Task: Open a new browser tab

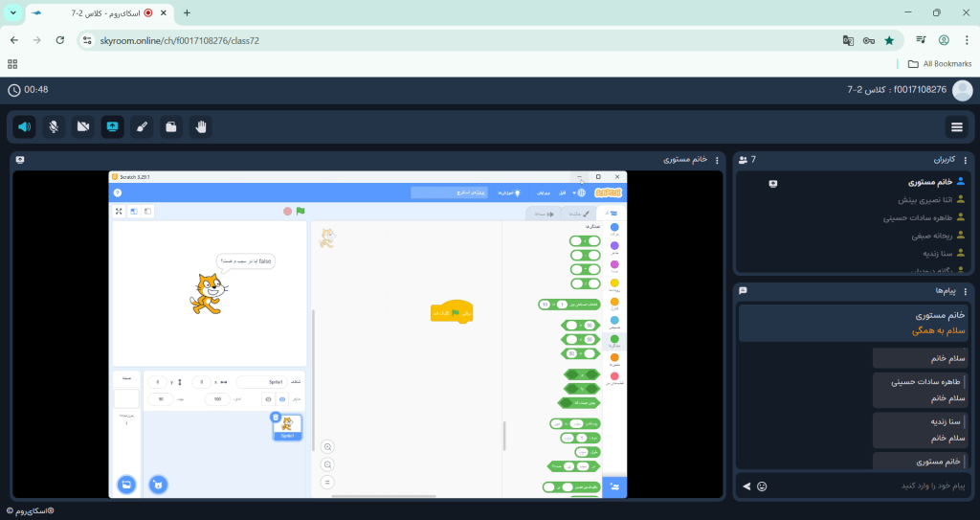Action: click(187, 13)
